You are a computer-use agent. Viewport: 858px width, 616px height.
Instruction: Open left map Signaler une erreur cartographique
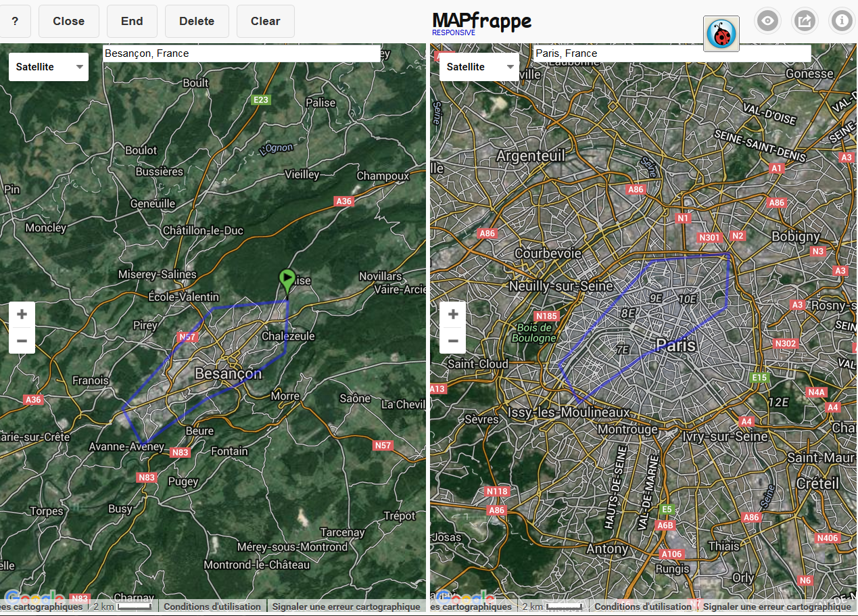(x=346, y=607)
